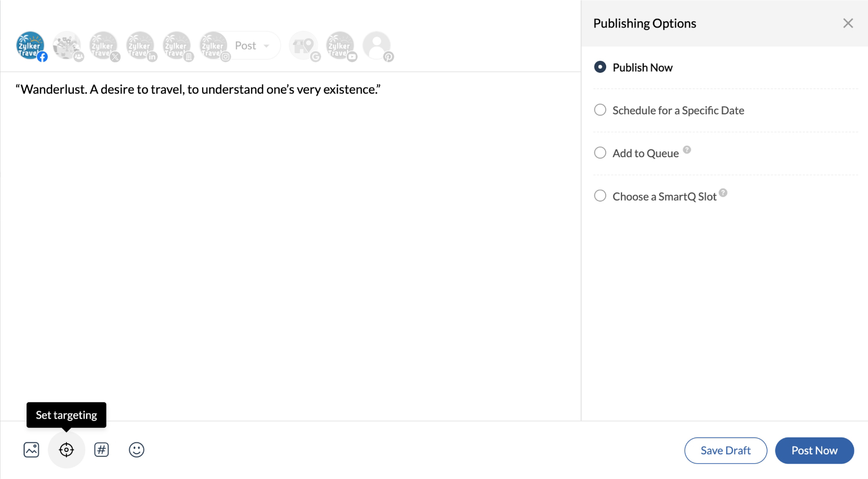Viewport: 868px width, 479px height.
Task: Click the Add to Queue help icon
Action: [x=687, y=150]
